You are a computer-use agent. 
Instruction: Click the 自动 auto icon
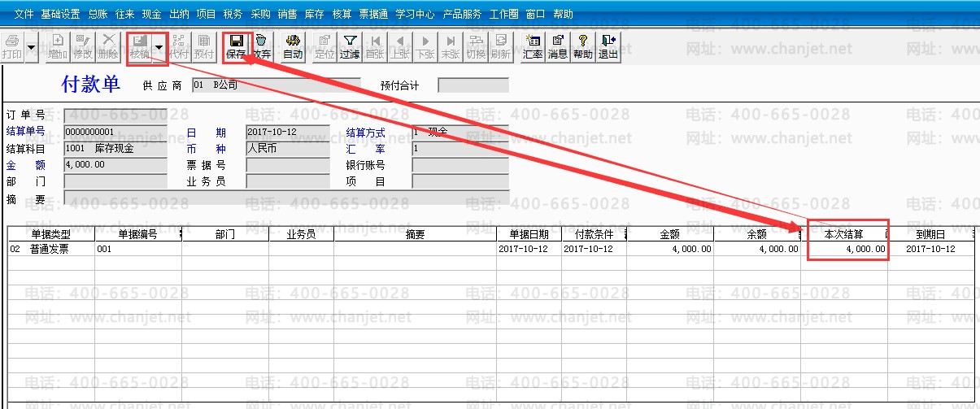coord(293,46)
